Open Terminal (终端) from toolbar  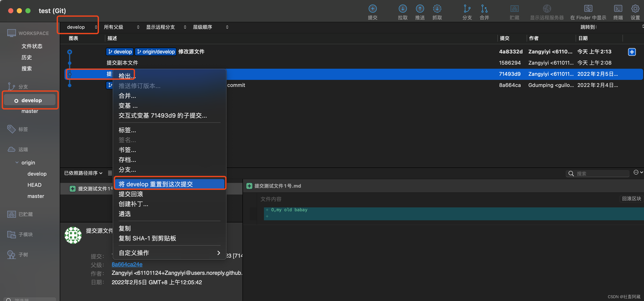click(x=618, y=9)
